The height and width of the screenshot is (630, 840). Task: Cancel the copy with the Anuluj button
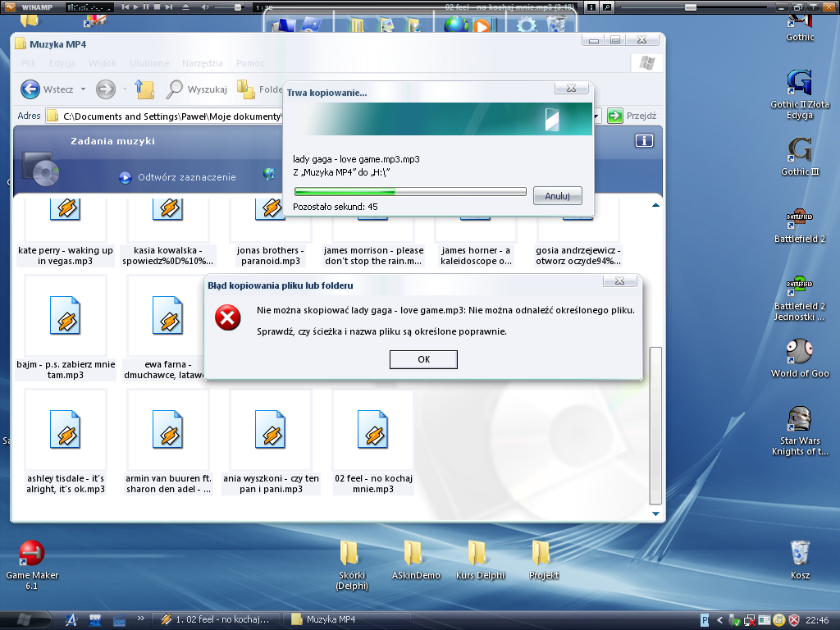(557, 196)
